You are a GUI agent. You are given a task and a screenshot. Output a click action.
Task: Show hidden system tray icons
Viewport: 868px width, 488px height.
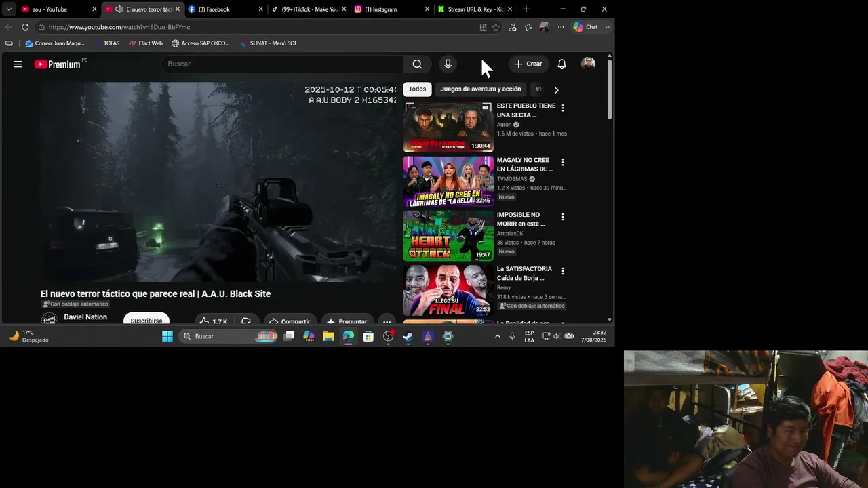tap(498, 336)
